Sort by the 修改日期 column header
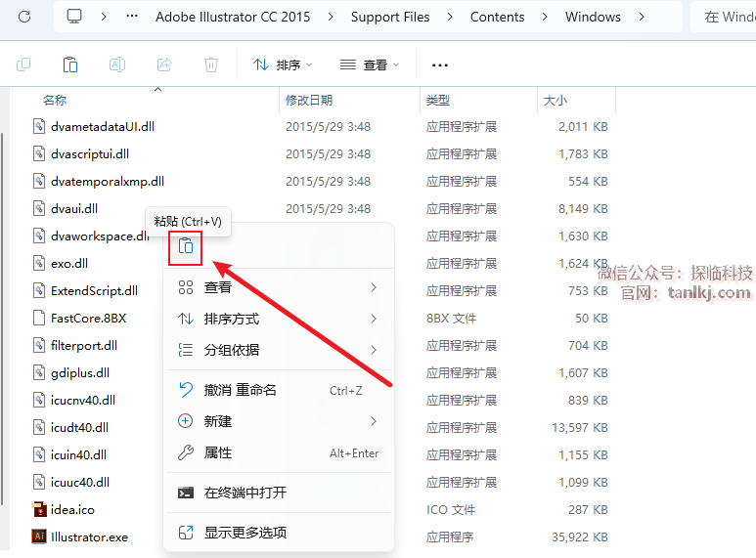This screenshot has width=756, height=558. 309,101
